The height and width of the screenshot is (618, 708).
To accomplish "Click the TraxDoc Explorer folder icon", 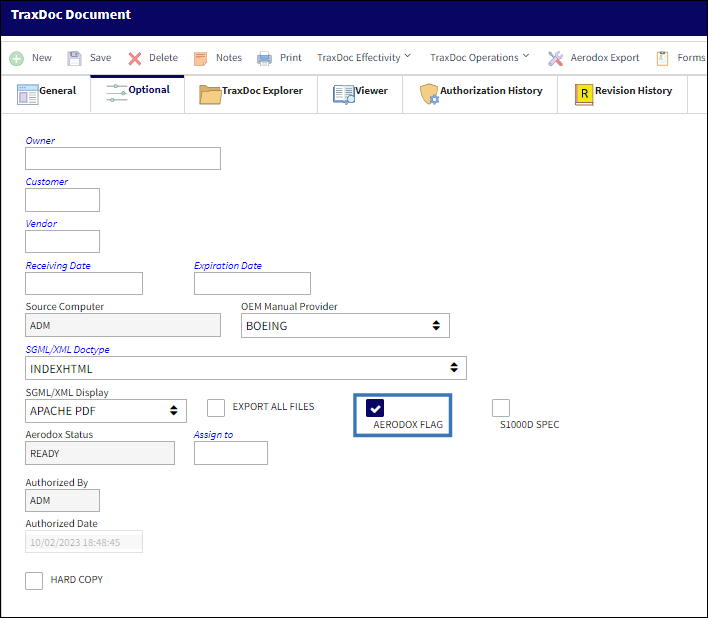I will pyautogui.click(x=210, y=95).
